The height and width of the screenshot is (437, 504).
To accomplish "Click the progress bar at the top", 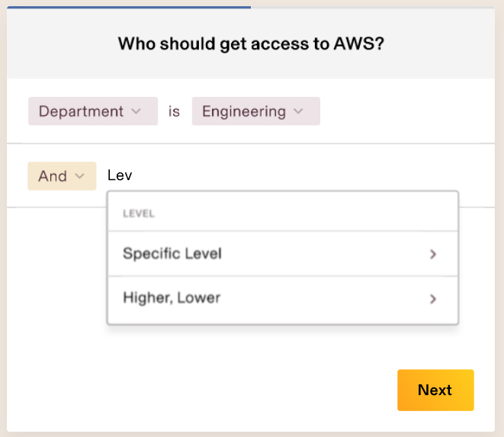I will tap(251, 7).
